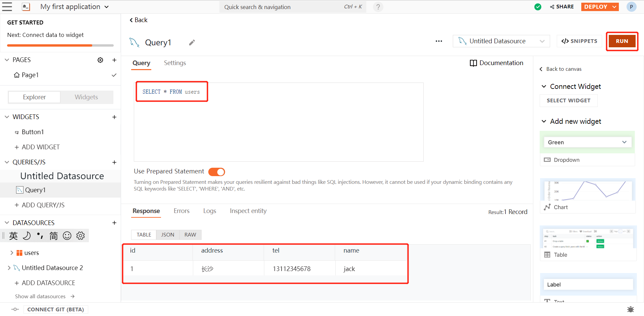Open the Errors tab

[181, 211]
